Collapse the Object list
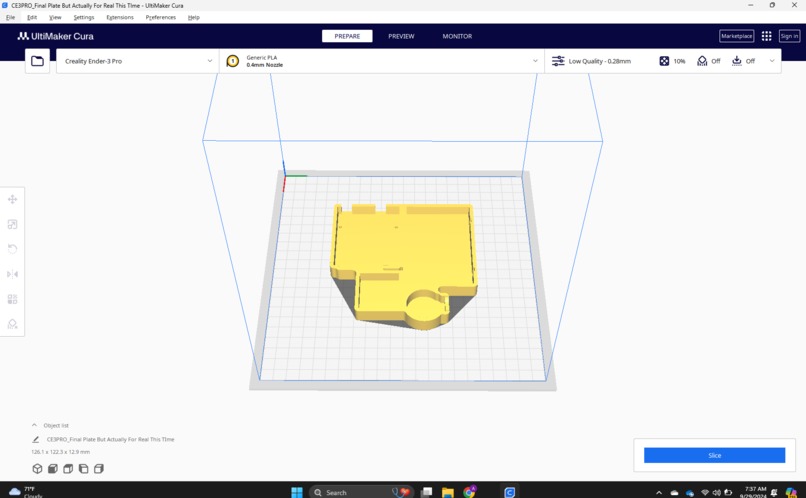Viewport: 806px width, 498px height. (34, 425)
